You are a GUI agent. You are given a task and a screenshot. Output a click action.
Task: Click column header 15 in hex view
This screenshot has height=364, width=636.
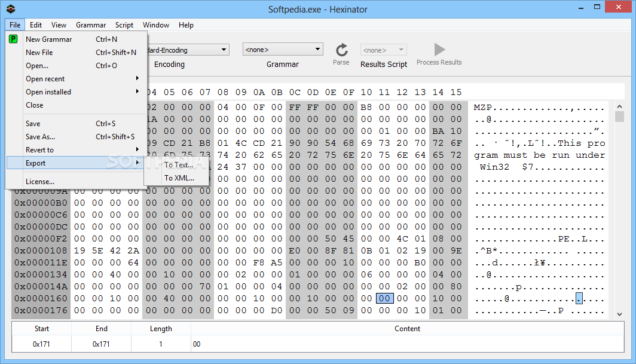pyautogui.click(x=456, y=92)
